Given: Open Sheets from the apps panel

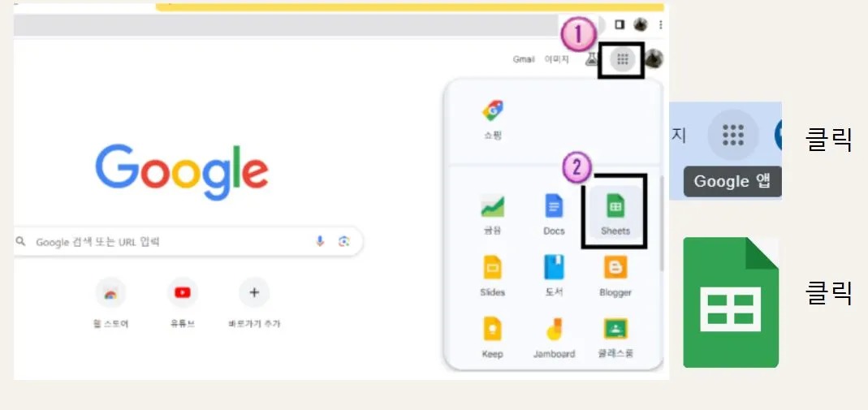Looking at the screenshot, I should pyautogui.click(x=615, y=213).
